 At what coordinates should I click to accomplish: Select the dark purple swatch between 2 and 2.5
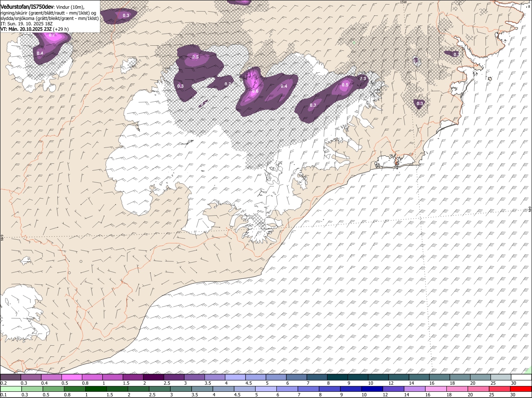click(x=153, y=377)
